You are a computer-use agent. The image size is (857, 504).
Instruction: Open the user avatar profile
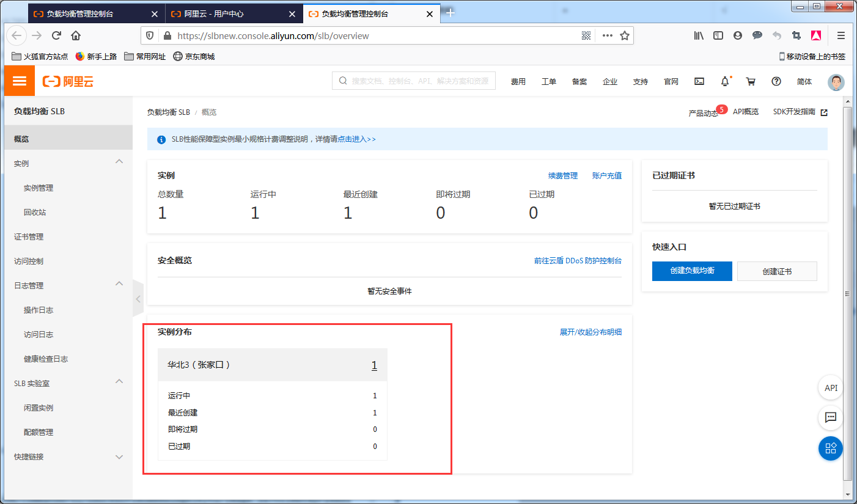click(x=836, y=82)
